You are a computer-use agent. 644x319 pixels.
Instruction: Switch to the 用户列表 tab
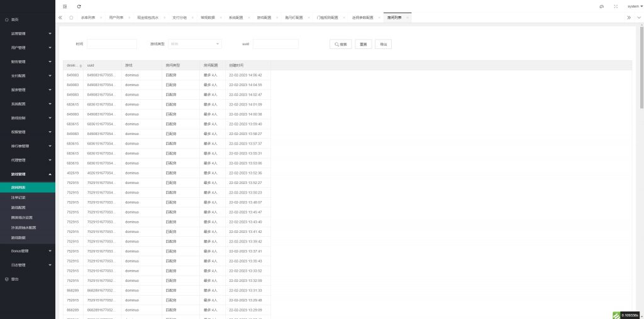(116, 18)
